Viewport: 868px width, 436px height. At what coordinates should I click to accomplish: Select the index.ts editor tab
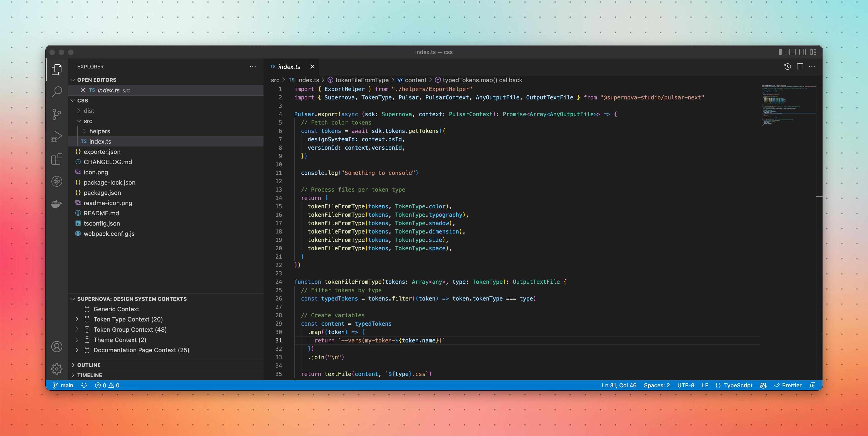point(289,67)
